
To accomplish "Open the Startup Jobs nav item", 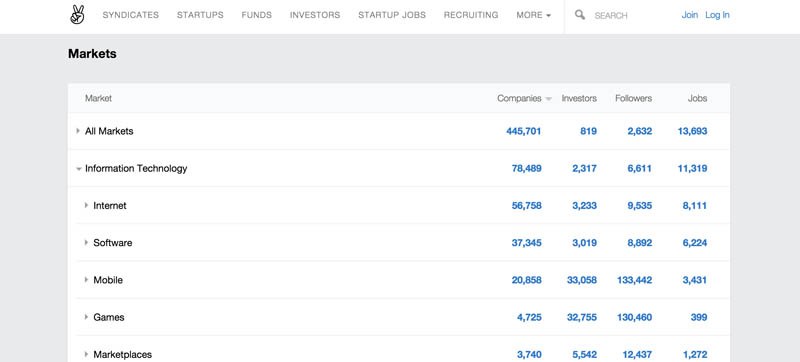I will 392,15.
